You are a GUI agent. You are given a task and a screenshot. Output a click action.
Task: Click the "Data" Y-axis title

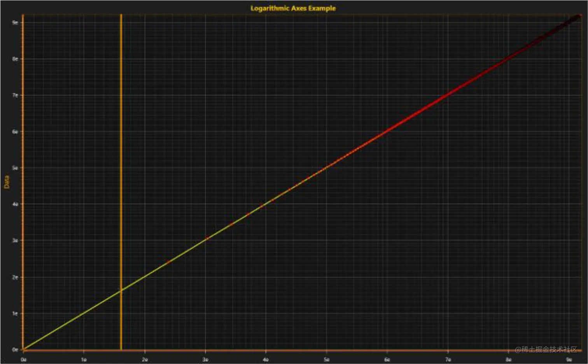(6, 182)
